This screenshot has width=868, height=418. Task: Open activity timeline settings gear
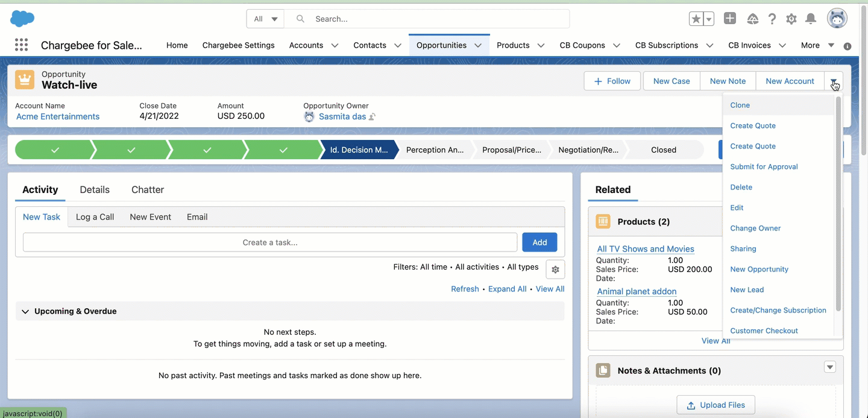(555, 270)
